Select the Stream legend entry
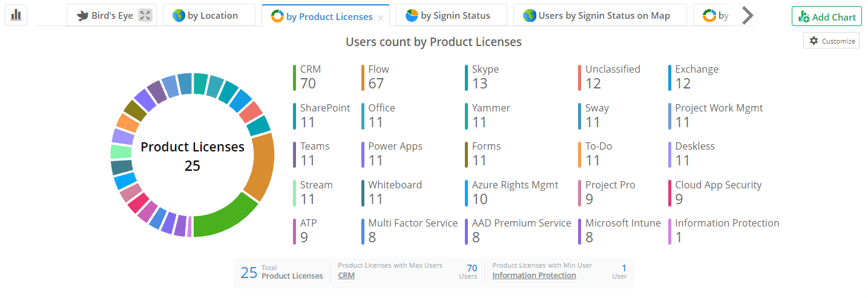This screenshot has width=868, height=298. click(x=314, y=193)
